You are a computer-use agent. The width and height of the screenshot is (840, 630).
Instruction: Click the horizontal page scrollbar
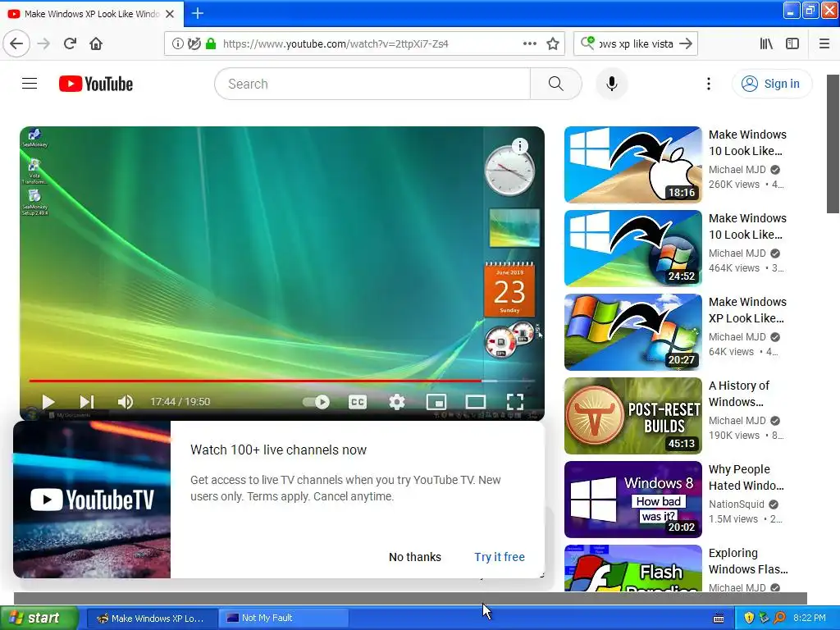click(x=410, y=598)
